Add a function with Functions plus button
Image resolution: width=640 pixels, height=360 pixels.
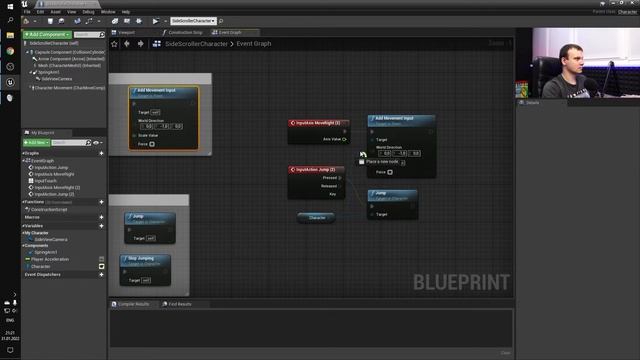click(x=101, y=202)
